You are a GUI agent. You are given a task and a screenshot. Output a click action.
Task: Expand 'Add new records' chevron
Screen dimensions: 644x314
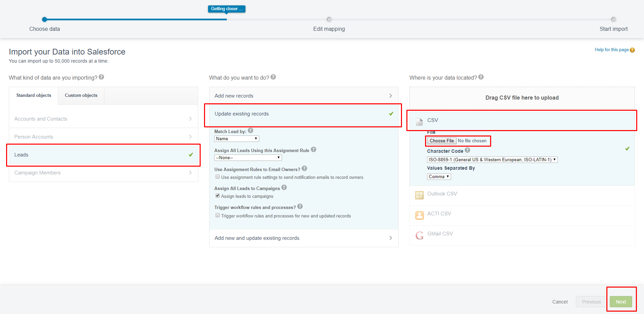[x=391, y=96]
